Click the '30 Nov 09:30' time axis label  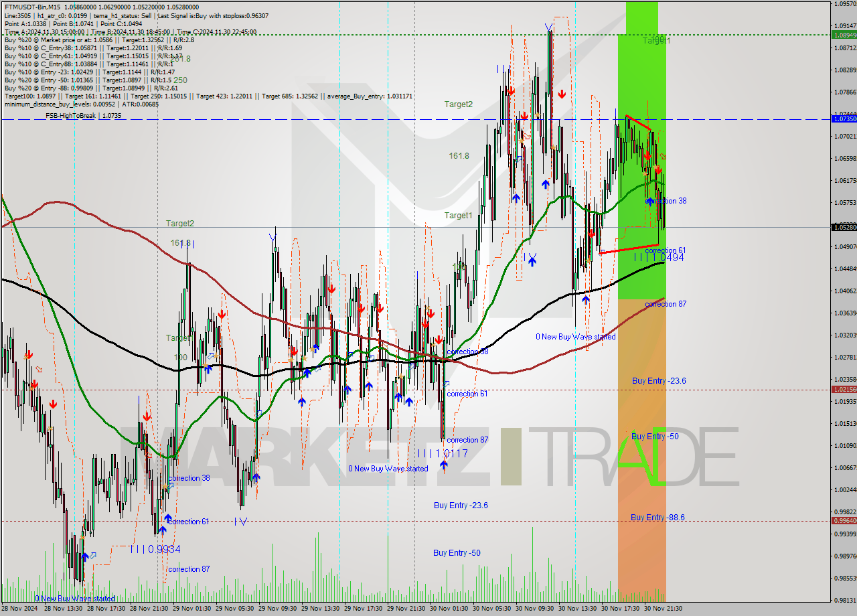(535, 609)
